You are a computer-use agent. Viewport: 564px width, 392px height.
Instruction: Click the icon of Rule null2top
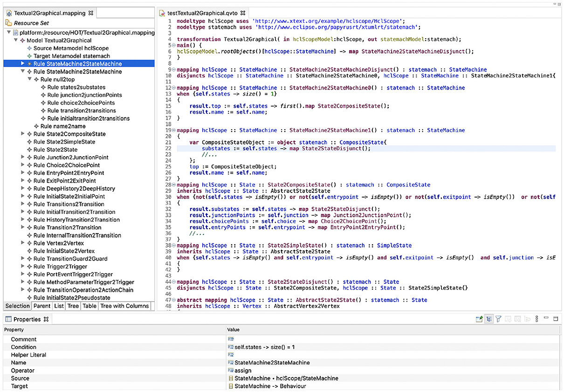36,80
